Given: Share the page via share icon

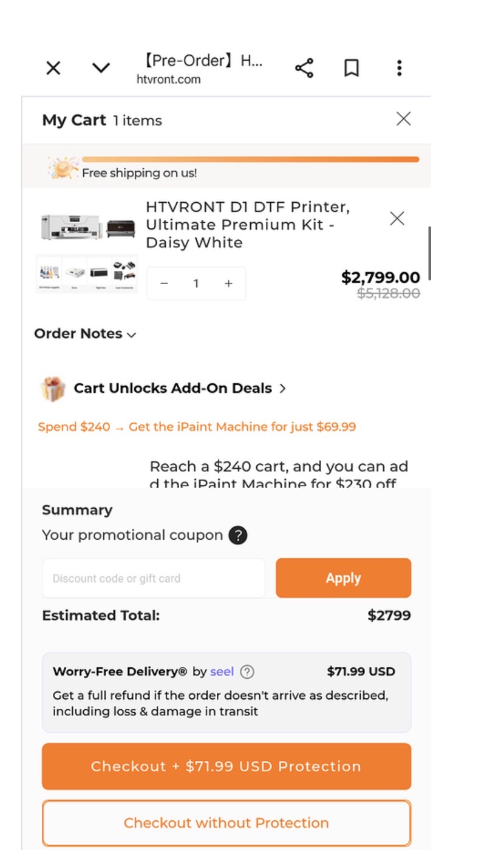Looking at the screenshot, I should point(304,68).
